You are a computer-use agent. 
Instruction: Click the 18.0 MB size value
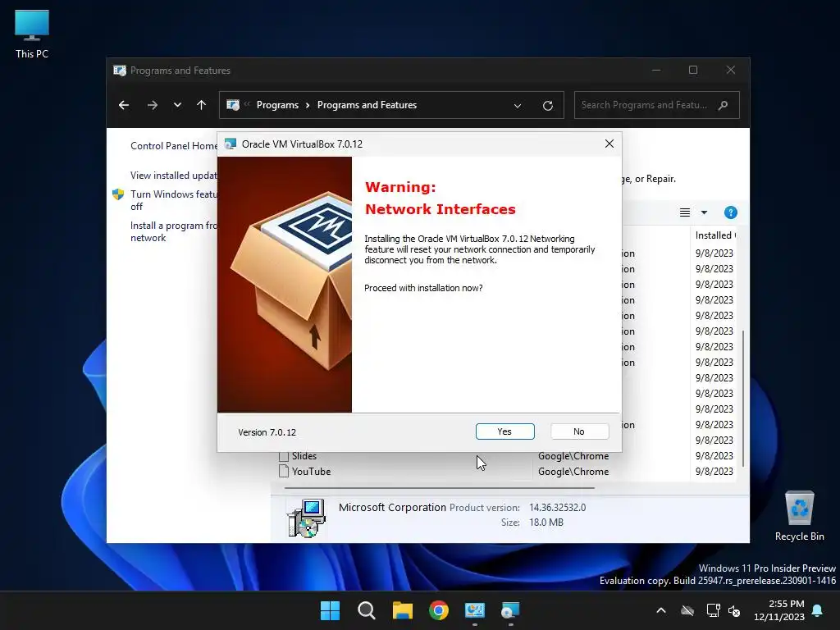(x=546, y=523)
